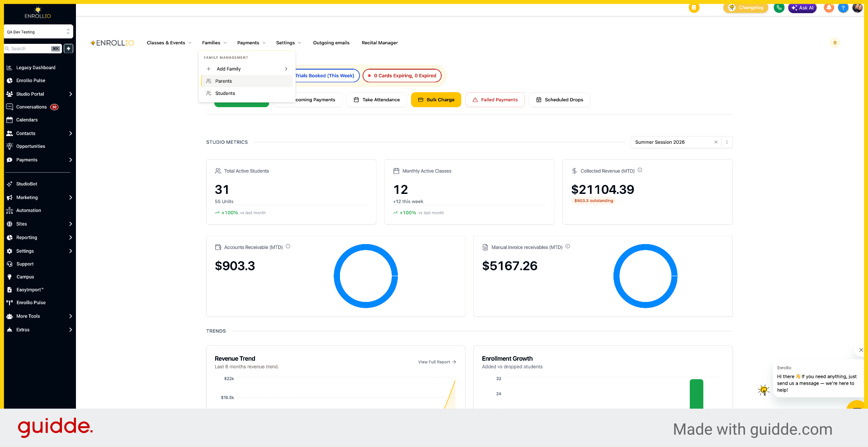The height and width of the screenshot is (447, 868).
Task: Select Students in Families menu
Action: [x=247, y=94]
